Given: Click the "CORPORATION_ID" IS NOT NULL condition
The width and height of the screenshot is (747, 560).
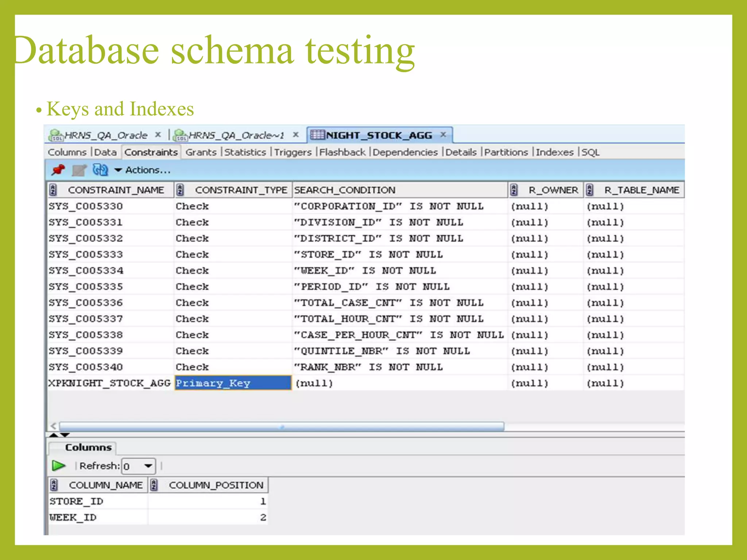Looking at the screenshot, I should click(389, 206).
